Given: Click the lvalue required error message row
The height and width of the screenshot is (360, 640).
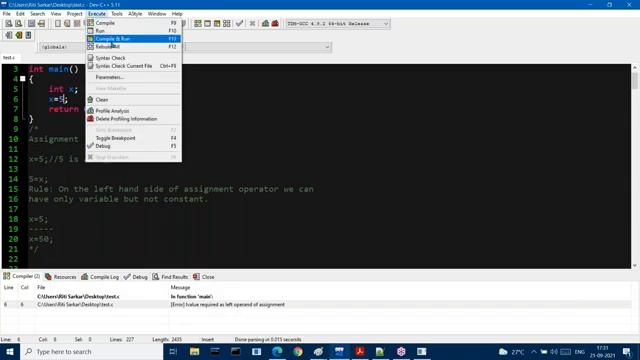Looking at the screenshot, I should [316, 304].
